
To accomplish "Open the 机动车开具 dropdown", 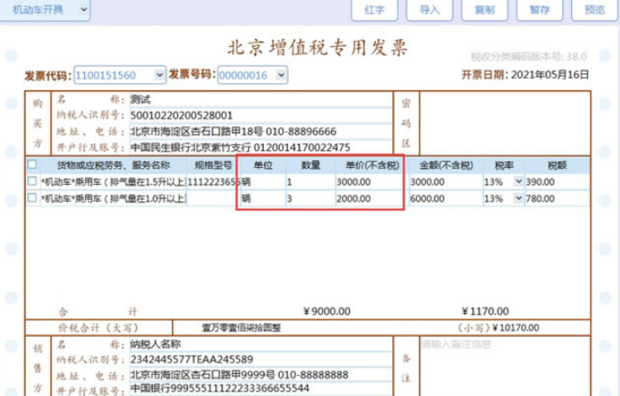I will tap(45, 9).
